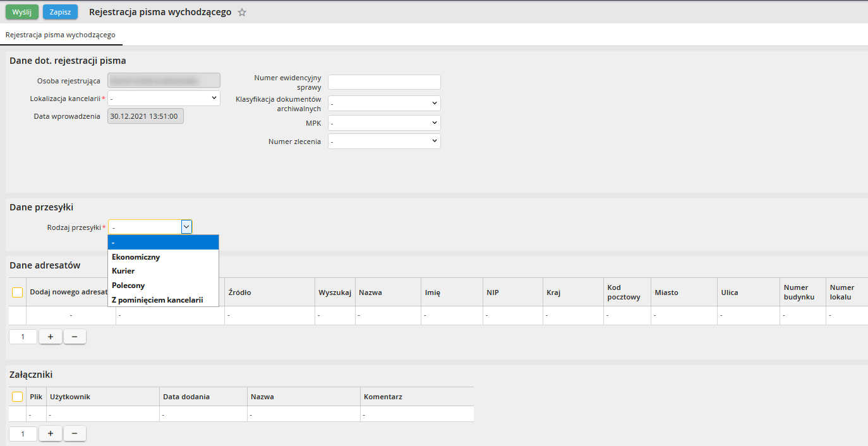Screen dimensions: 868x446
Task: Click row count field in Dane adresatów
Action: click(23, 337)
